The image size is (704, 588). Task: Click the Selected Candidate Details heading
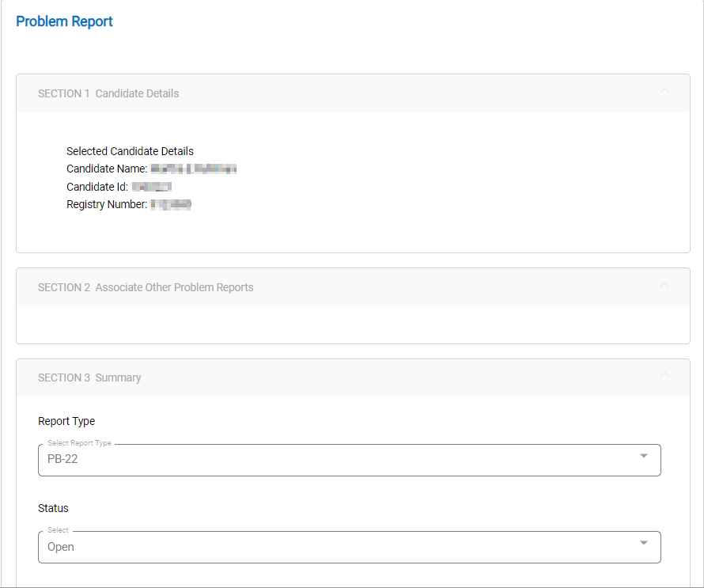coord(130,151)
